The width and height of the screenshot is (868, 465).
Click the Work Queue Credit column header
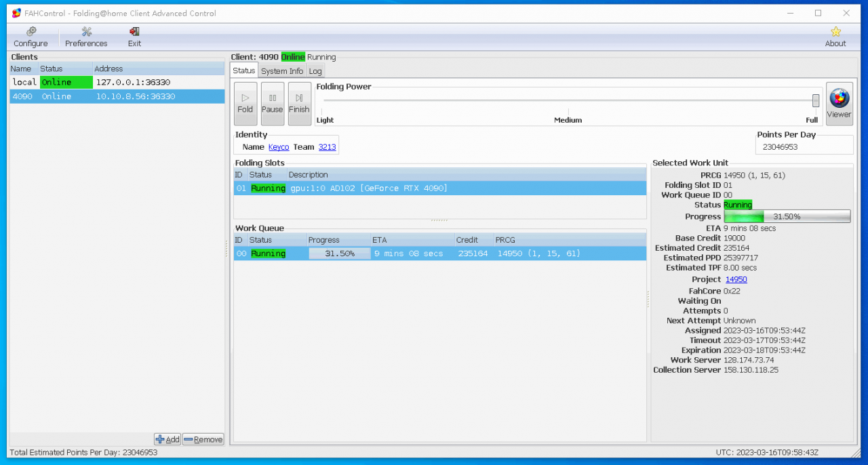[474, 240]
